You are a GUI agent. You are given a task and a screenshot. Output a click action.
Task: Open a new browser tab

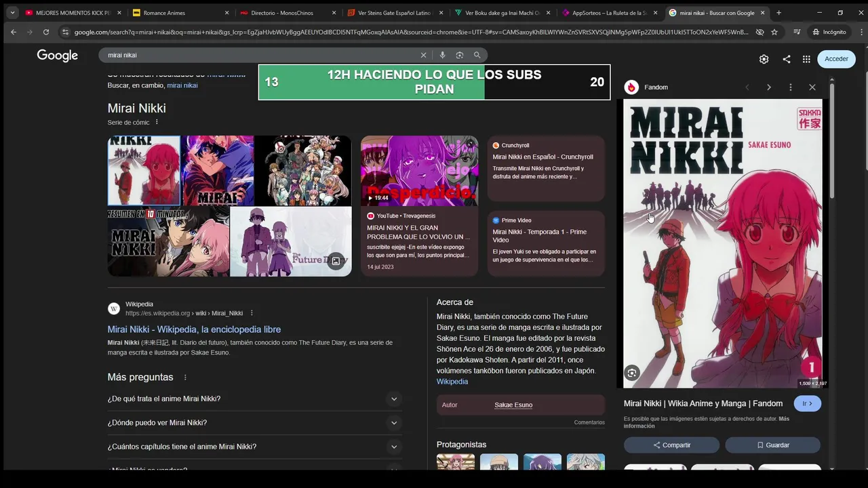pyautogui.click(x=778, y=12)
